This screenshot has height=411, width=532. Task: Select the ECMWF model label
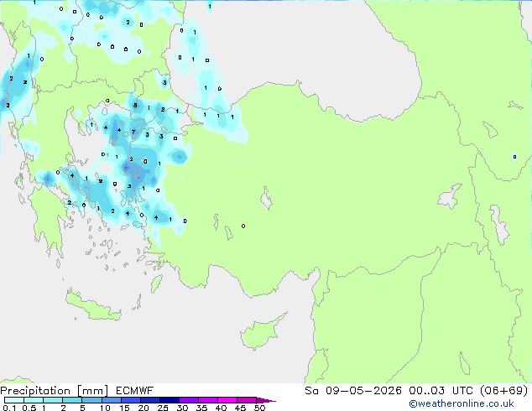(135, 391)
